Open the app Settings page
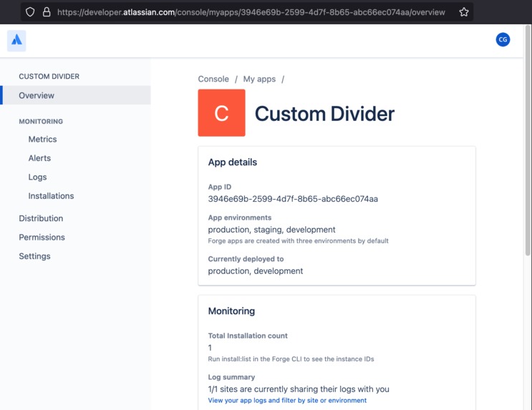This screenshot has width=532, height=410. [34, 256]
